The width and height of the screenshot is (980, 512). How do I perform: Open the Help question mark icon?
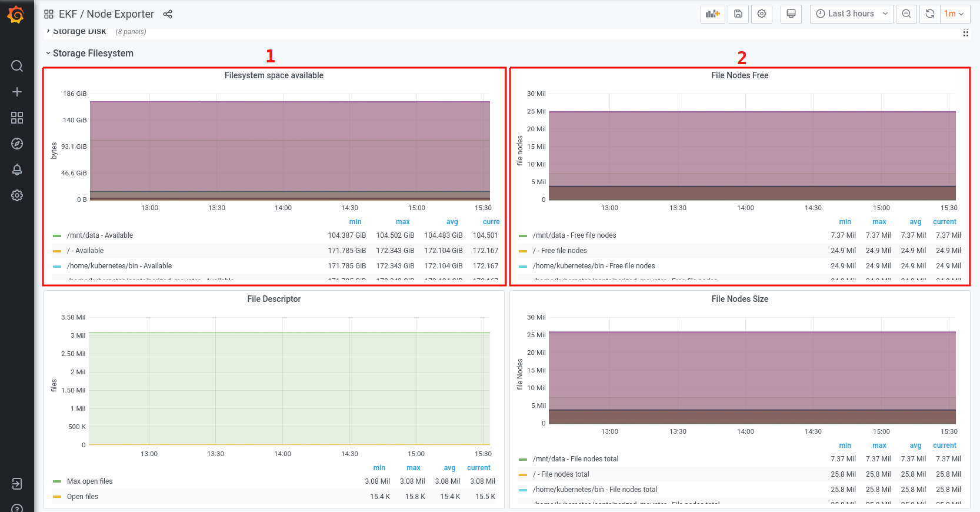17,508
